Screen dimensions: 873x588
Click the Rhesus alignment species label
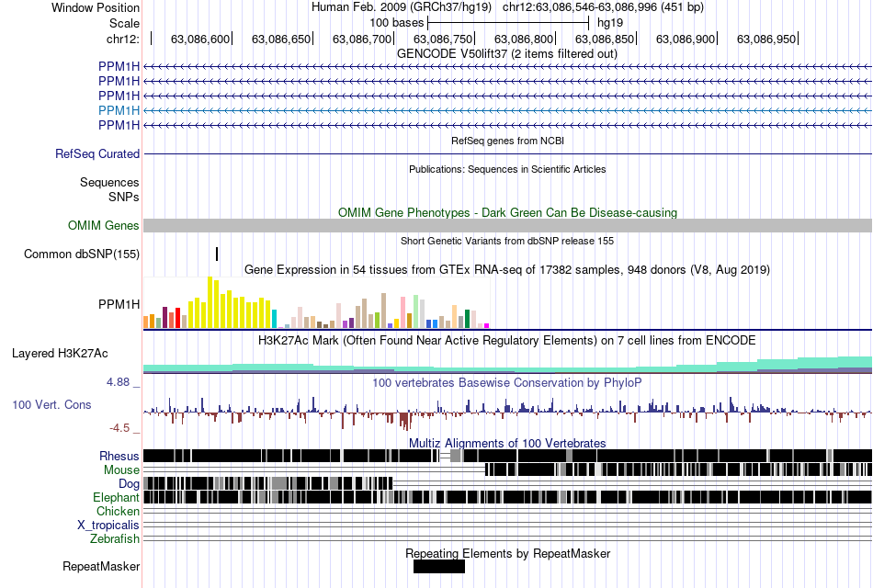pyautogui.click(x=119, y=456)
